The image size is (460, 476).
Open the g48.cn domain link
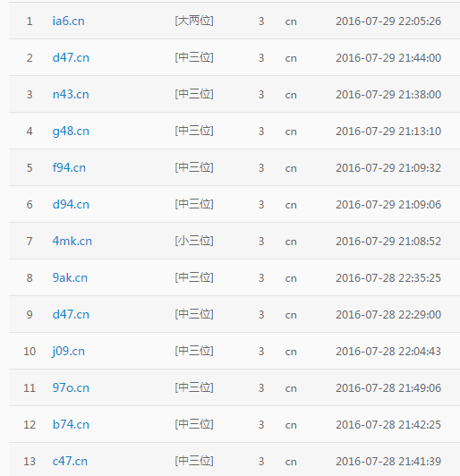click(x=71, y=132)
